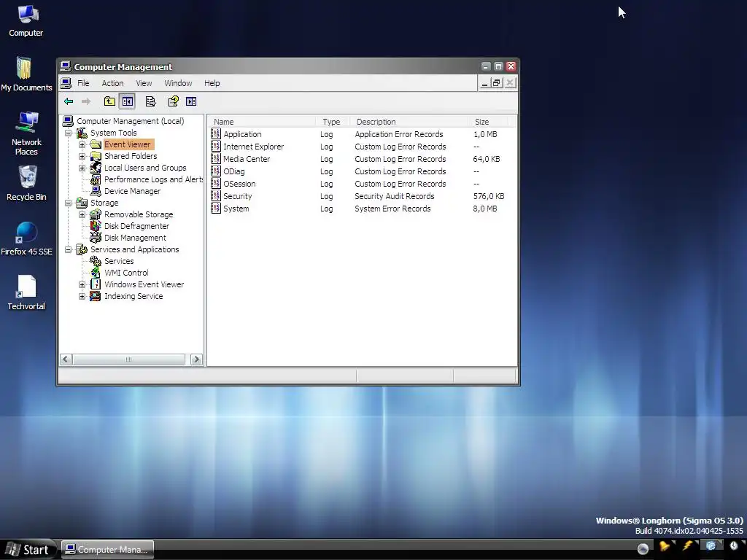
Task: Select the My Documents desktop icon
Action: pyautogui.click(x=26, y=74)
